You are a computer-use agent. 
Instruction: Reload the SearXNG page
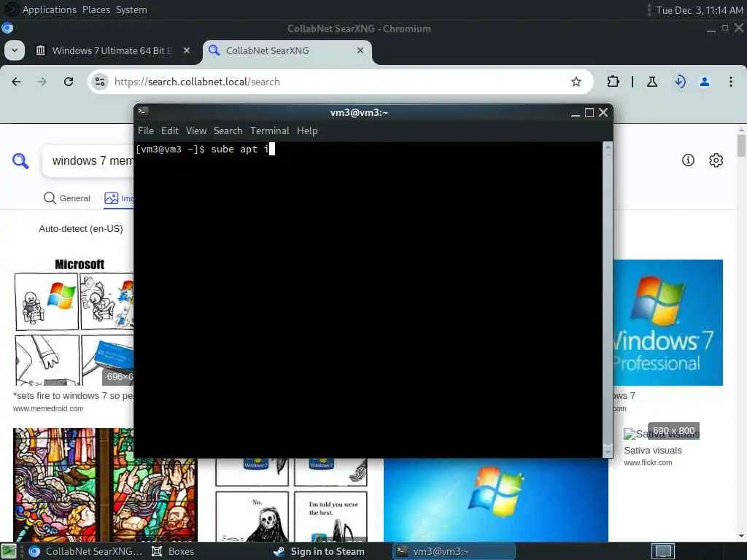pyautogui.click(x=69, y=82)
